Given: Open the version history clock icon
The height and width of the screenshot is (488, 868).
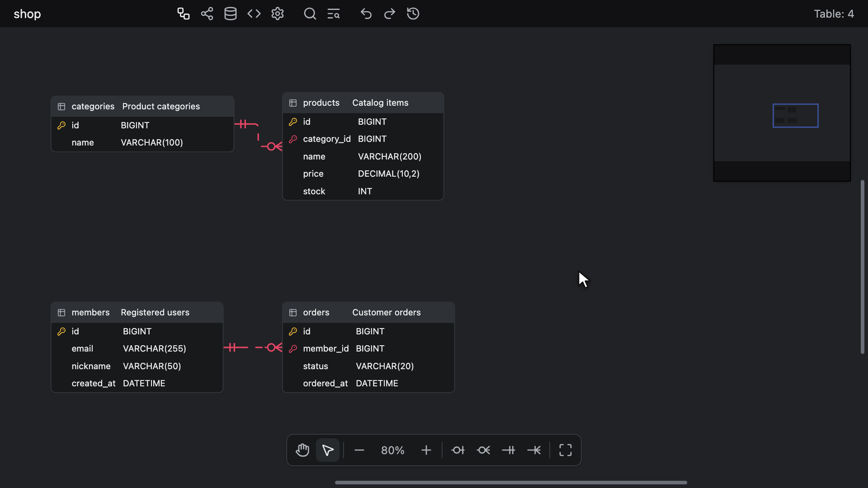Looking at the screenshot, I should click(x=413, y=14).
